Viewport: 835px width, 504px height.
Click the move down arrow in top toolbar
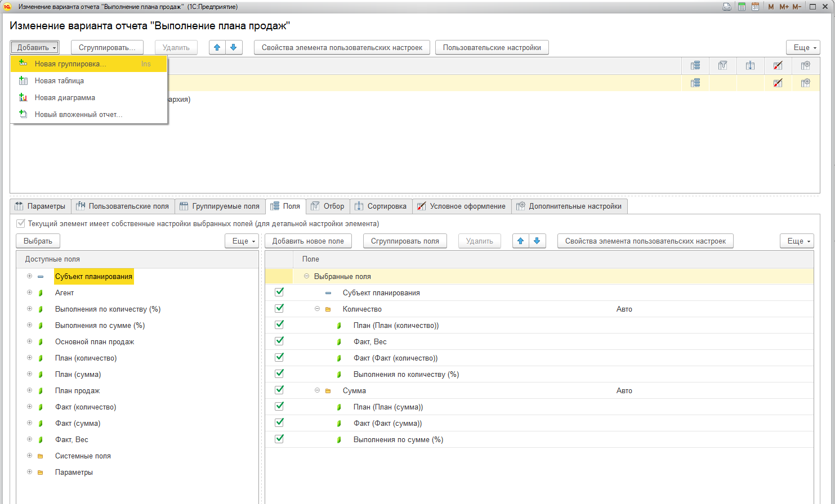234,47
